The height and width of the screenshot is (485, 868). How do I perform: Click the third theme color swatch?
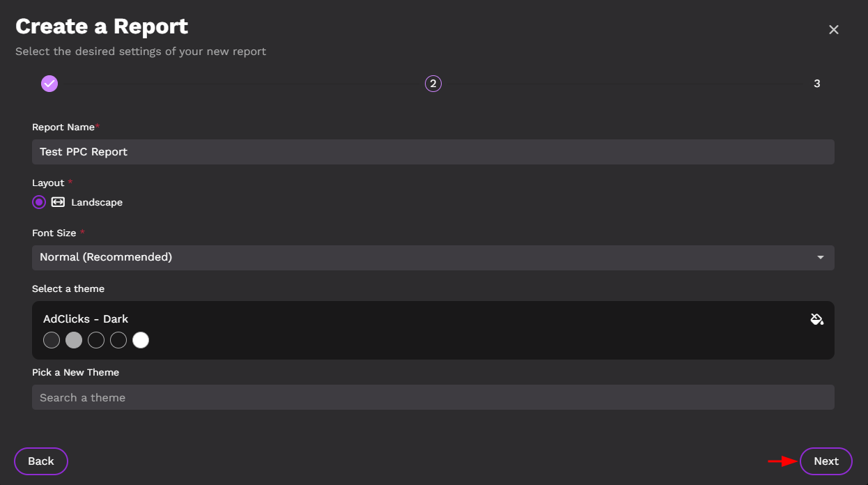pos(96,340)
